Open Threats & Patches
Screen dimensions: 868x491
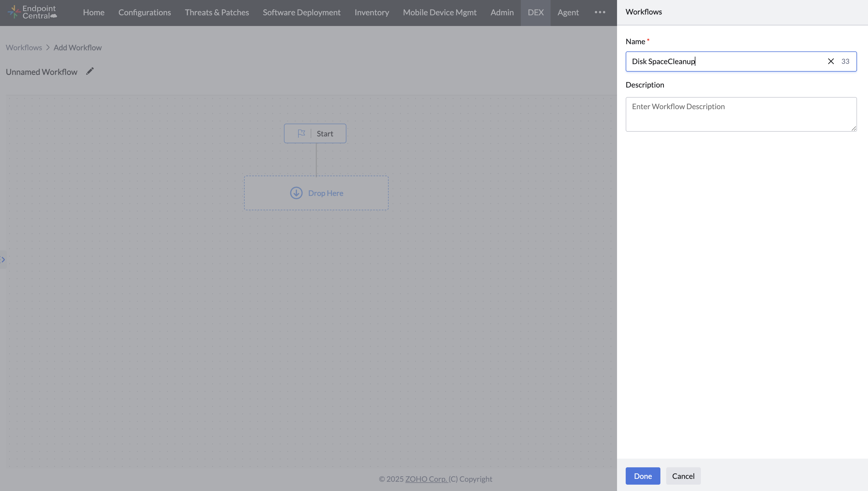point(217,12)
